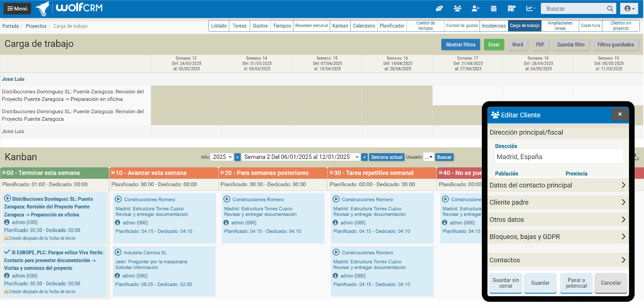The height and width of the screenshot is (308, 644).
Task: Expand Otros datos section
Action: pyautogui.click(x=558, y=219)
